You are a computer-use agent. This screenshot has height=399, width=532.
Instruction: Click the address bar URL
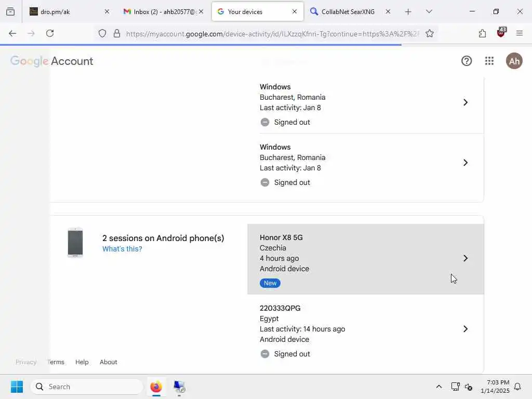273,34
